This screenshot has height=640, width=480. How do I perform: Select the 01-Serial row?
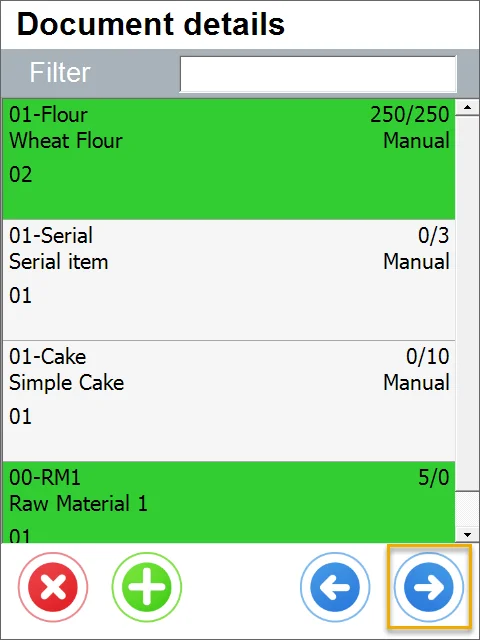tap(229, 280)
